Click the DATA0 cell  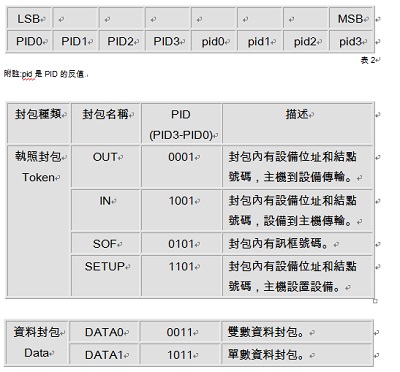click(x=104, y=332)
